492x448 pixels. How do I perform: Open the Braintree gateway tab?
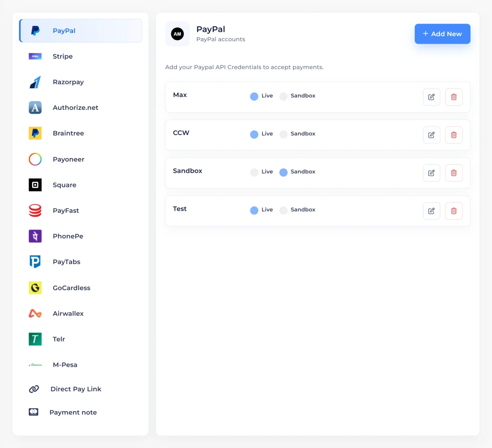pos(81,133)
